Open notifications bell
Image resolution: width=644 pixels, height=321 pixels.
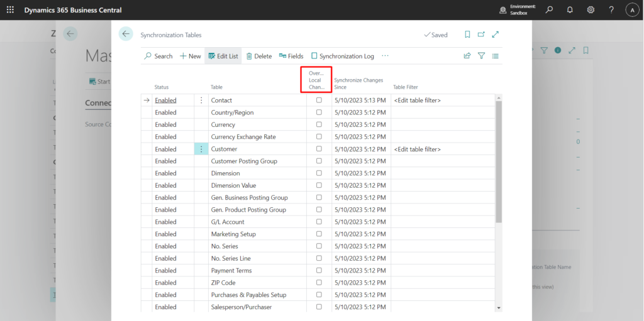tap(570, 10)
